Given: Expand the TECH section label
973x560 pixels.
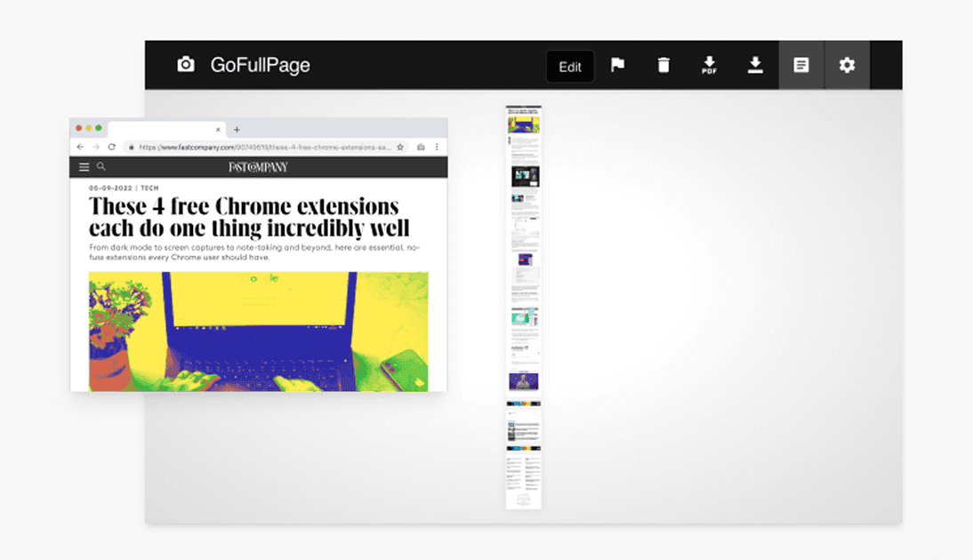Looking at the screenshot, I should (149, 188).
